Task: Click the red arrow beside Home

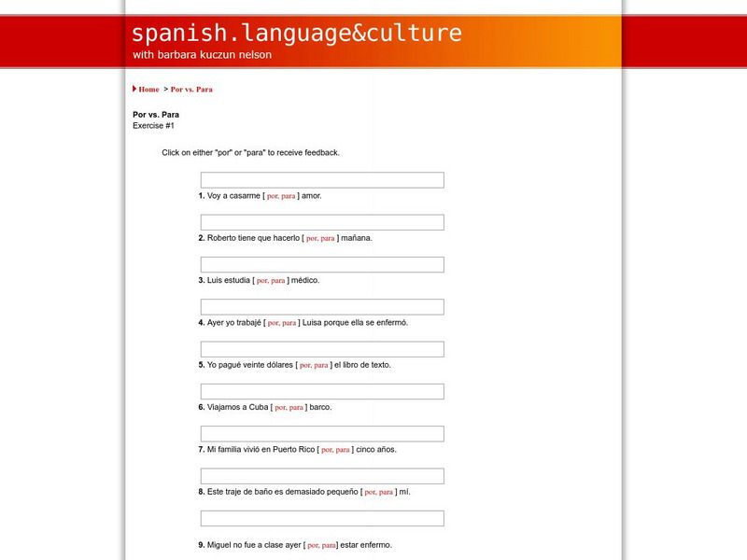Action: (134, 90)
